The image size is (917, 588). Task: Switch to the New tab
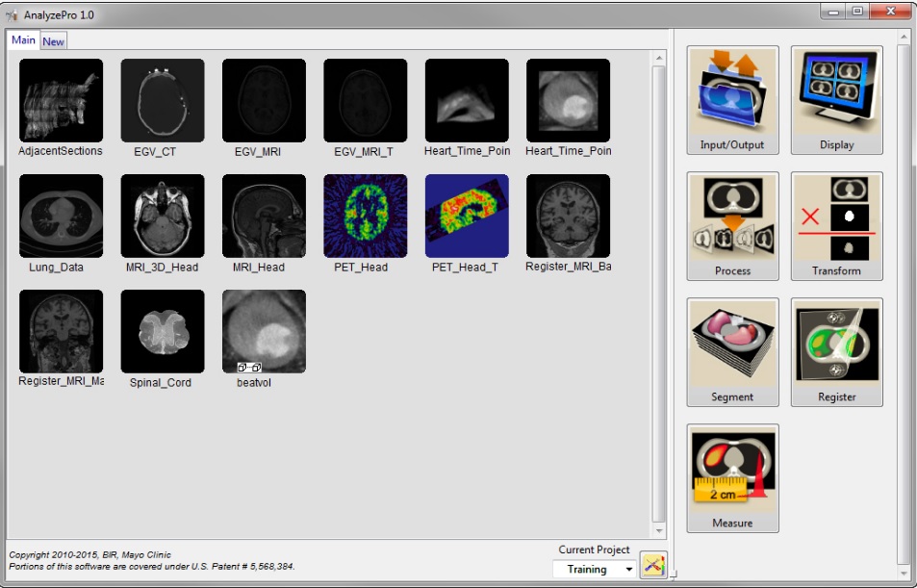[x=54, y=41]
